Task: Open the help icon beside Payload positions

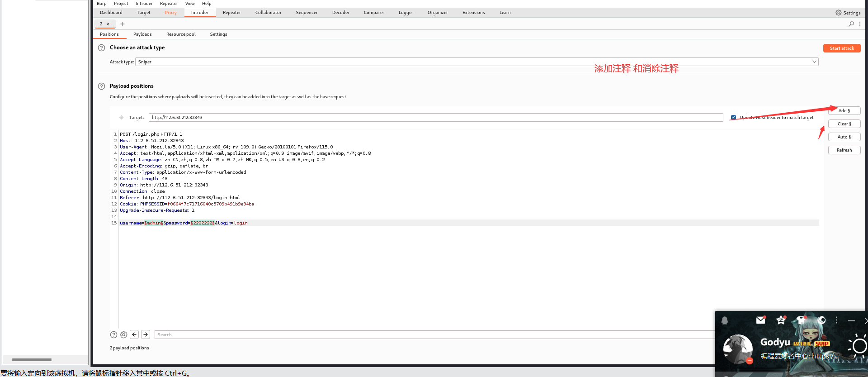Action: tap(102, 86)
